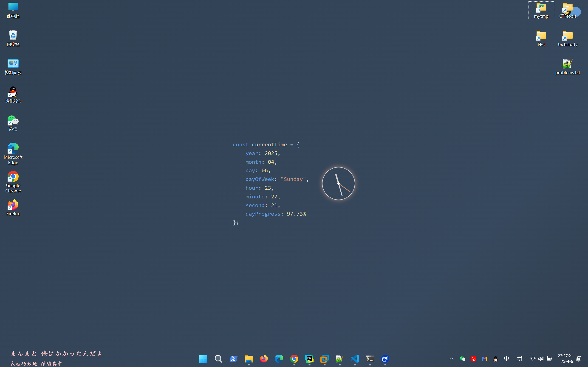Viewport: 588px width, 367px height.
Task: Toggle do-not-disturb notification bell
Action: [x=579, y=359]
